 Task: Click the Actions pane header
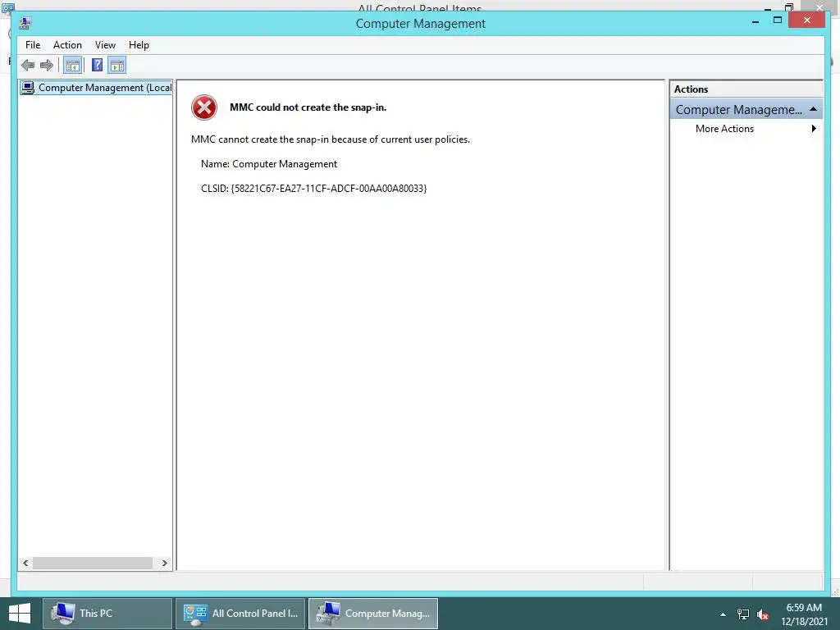746,89
